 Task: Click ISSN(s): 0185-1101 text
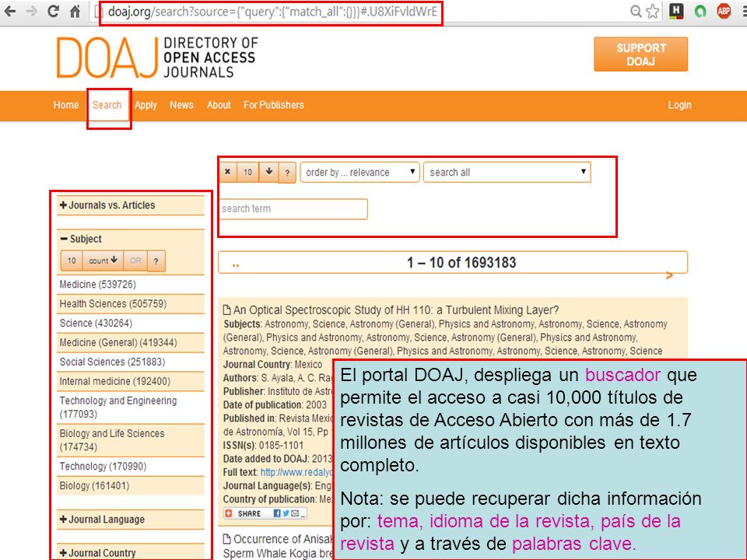pos(264,446)
